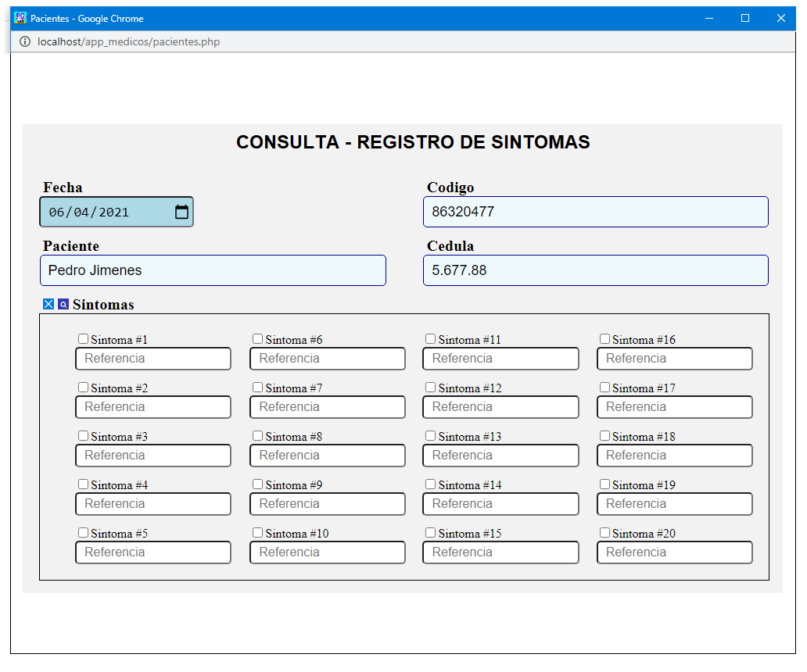The image size is (807, 672).
Task: Click the site info icon in address bar
Action: pos(25,41)
